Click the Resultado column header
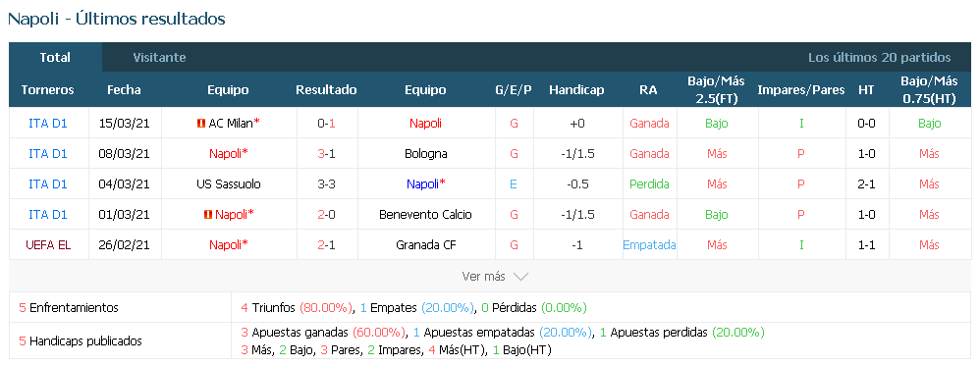Screen dimensions: 980x366 pos(326,90)
